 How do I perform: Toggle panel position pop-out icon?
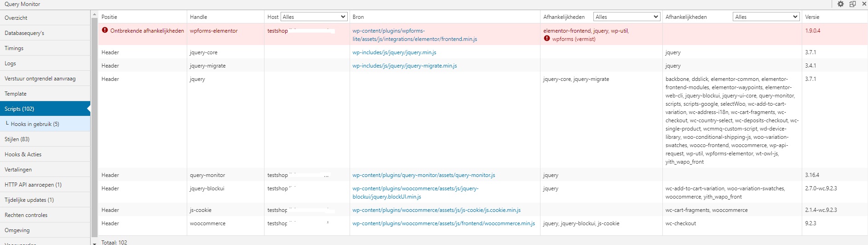pyautogui.click(x=852, y=4)
